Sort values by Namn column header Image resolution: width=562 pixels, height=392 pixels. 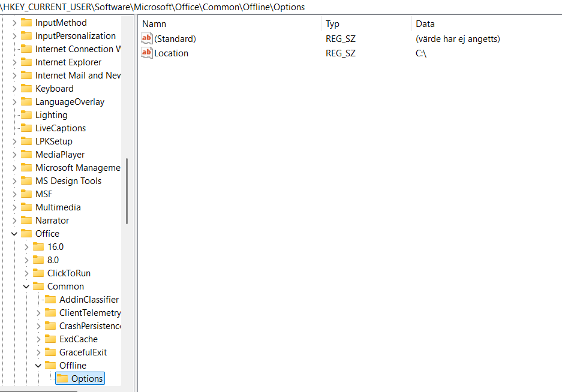[230, 23]
